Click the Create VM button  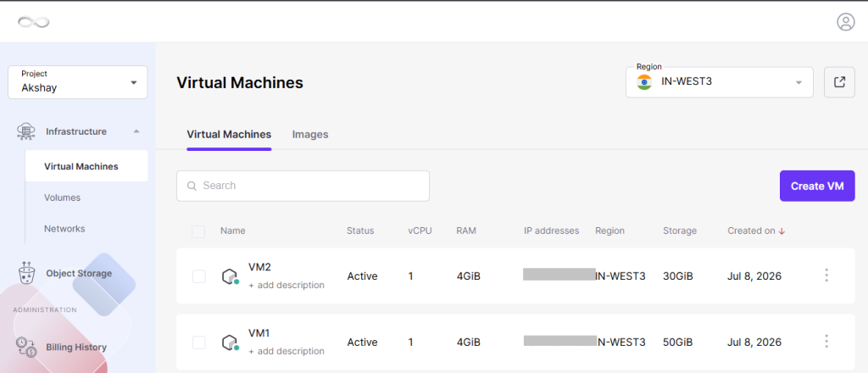click(817, 186)
